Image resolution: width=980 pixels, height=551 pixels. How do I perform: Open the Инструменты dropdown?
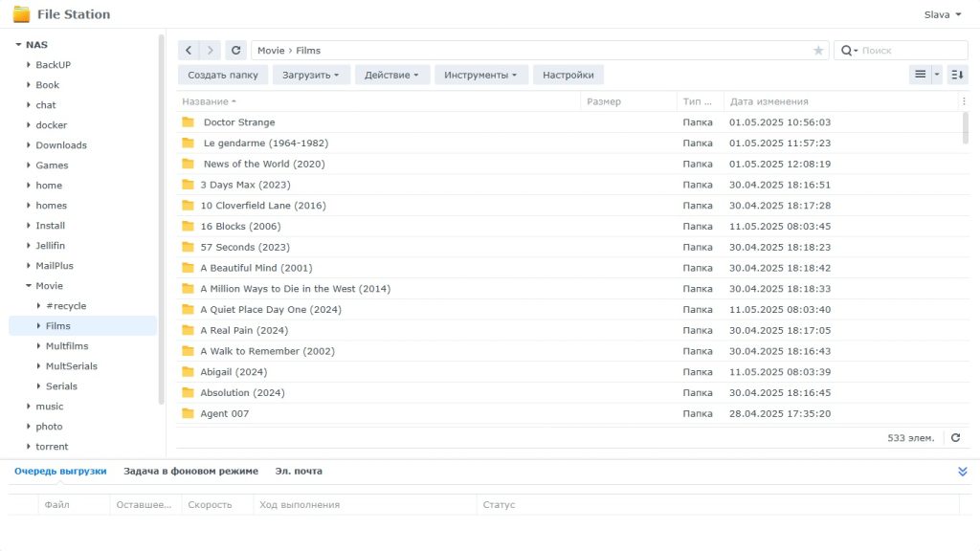click(x=480, y=75)
